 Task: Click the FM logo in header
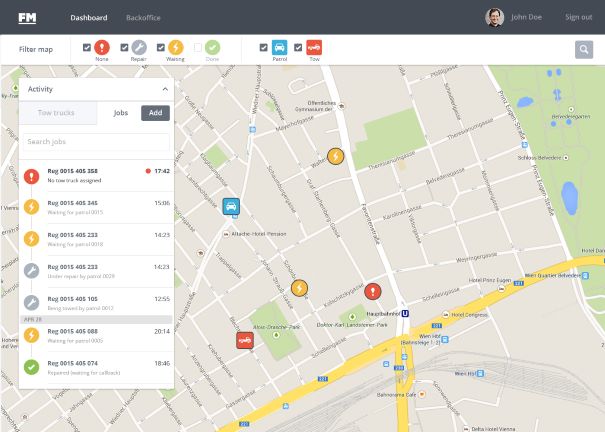(x=27, y=18)
